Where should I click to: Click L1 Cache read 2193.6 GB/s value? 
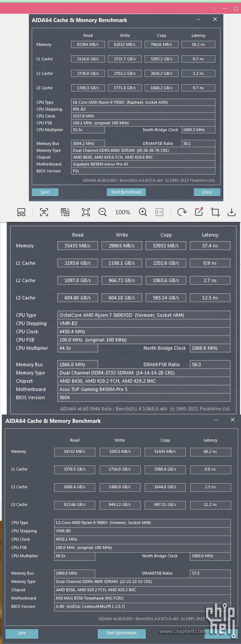pyautogui.click(x=78, y=263)
